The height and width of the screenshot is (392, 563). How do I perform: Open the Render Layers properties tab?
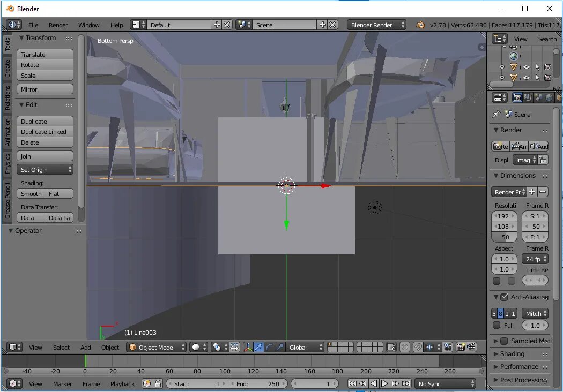click(527, 97)
